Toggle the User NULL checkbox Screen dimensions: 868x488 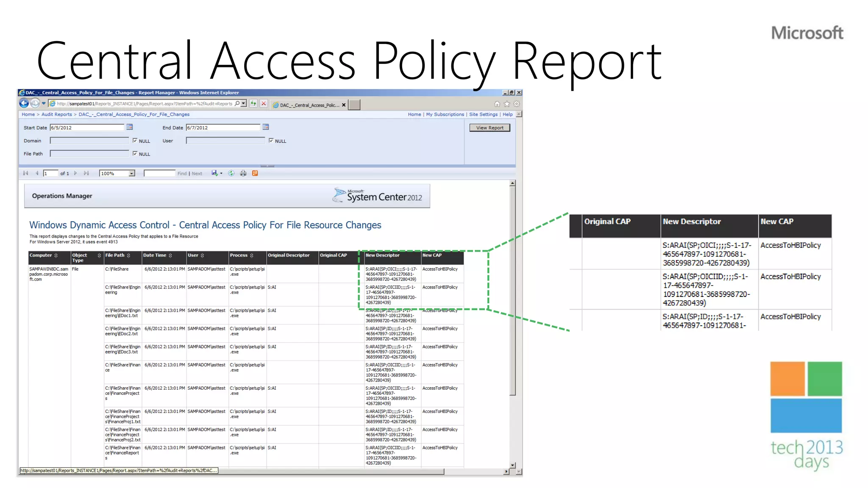click(271, 141)
